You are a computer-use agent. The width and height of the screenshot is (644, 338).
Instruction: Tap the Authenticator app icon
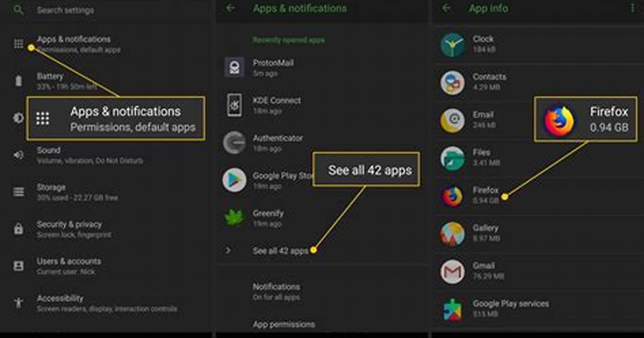235,143
